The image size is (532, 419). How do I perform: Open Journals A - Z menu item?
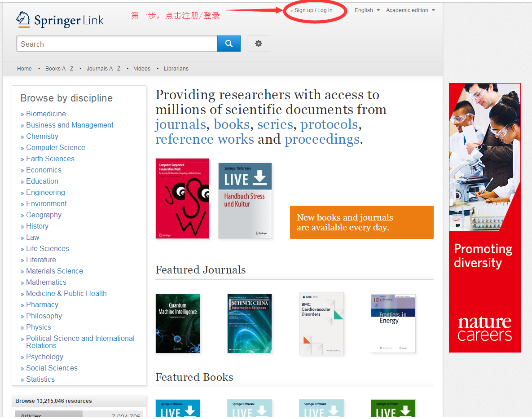point(103,69)
